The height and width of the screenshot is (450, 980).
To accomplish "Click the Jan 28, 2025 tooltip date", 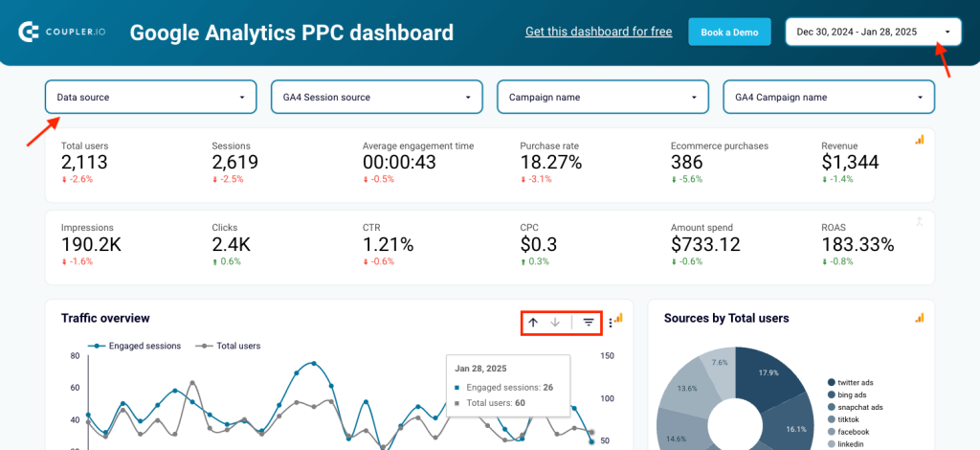I will (481, 368).
